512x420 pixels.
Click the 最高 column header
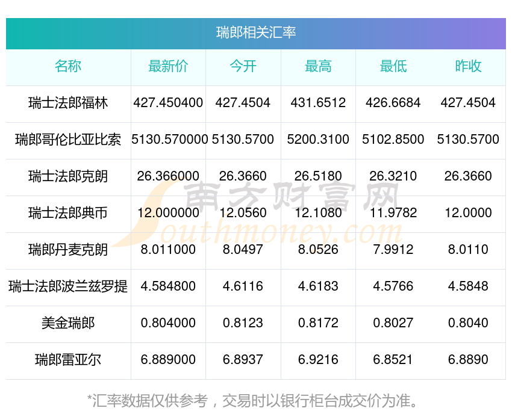point(318,66)
